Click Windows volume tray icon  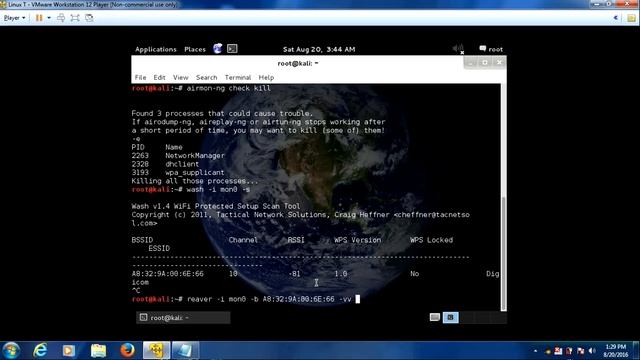(592, 351)
